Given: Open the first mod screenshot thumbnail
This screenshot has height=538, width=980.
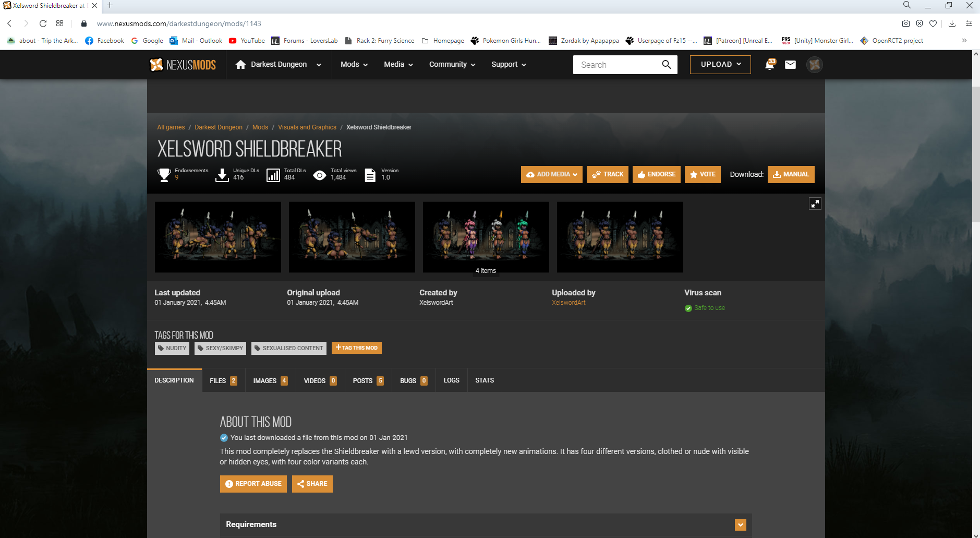Looking at the screenshot, I should pyautogui.click(x=218, y=237).
